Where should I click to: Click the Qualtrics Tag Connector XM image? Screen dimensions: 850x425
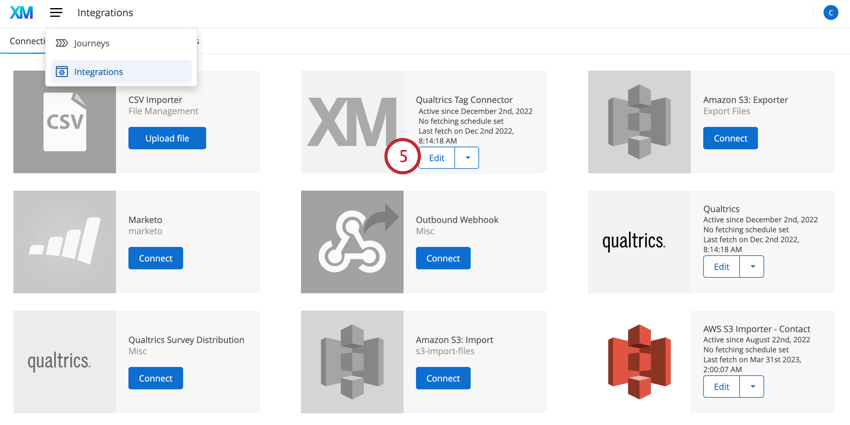click(352, 122)
